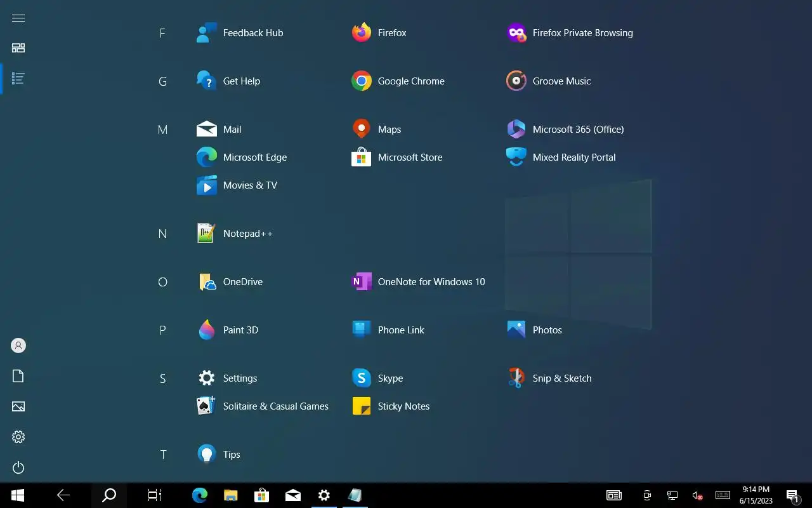Select the All apps list view
Viewport: 812px width, 508px height.
click(x=18, y=79)
